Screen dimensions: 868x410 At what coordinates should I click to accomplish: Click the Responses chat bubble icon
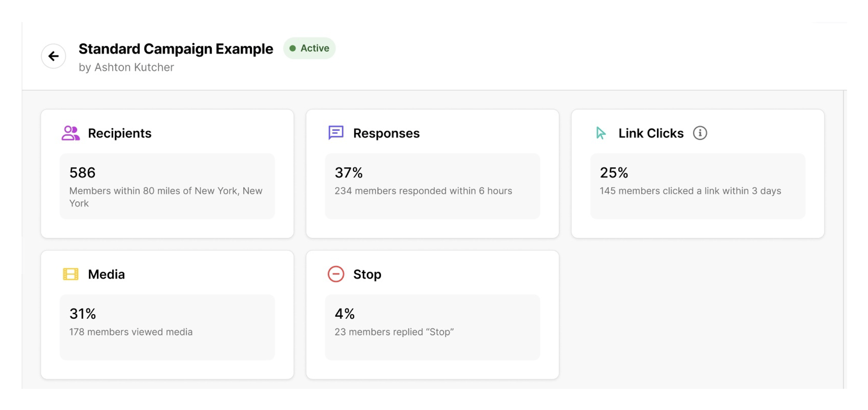click(336, 133)
